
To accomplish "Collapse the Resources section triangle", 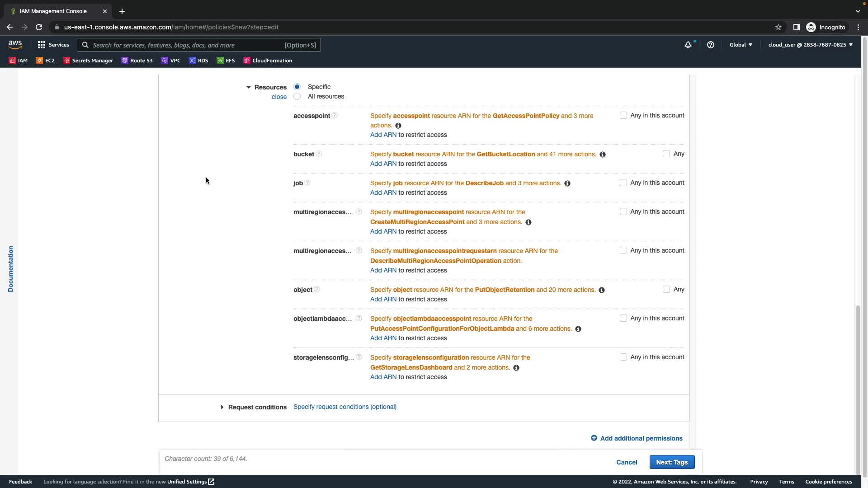I will [248, 87].
